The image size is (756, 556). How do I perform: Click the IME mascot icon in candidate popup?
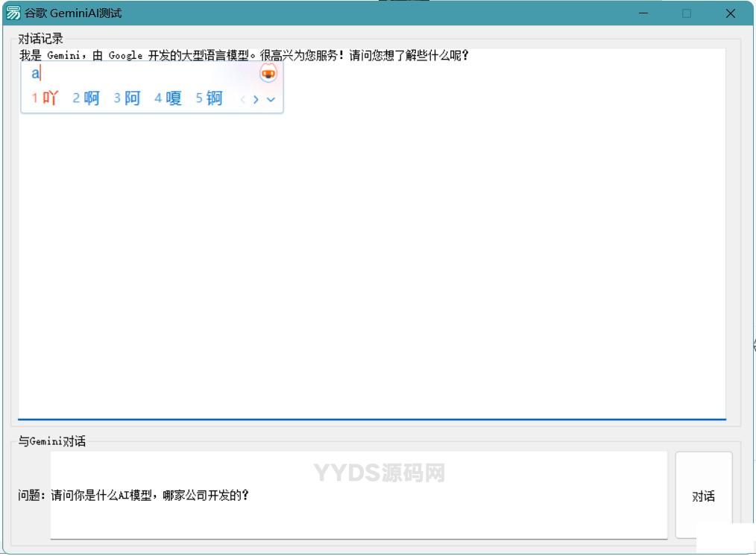click(x=268, y=73)
